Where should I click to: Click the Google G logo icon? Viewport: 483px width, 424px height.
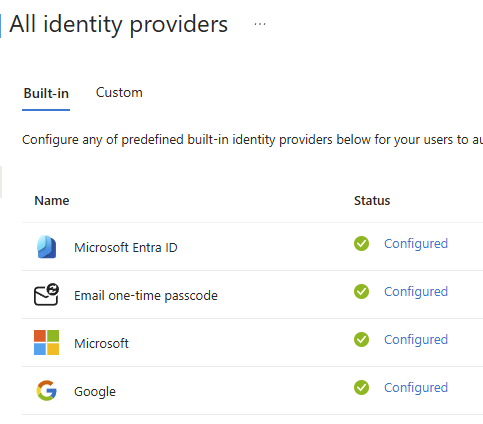[x=46, y=390]
